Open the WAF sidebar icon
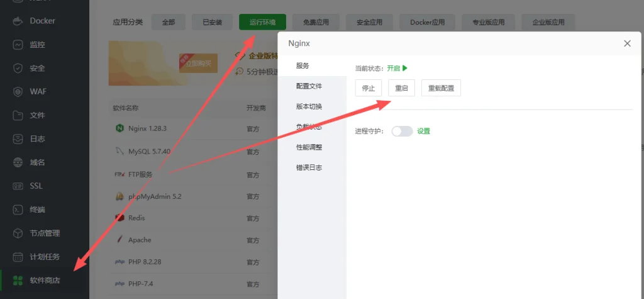This screenshot has width=644, height=299. (x=18, y=91)
